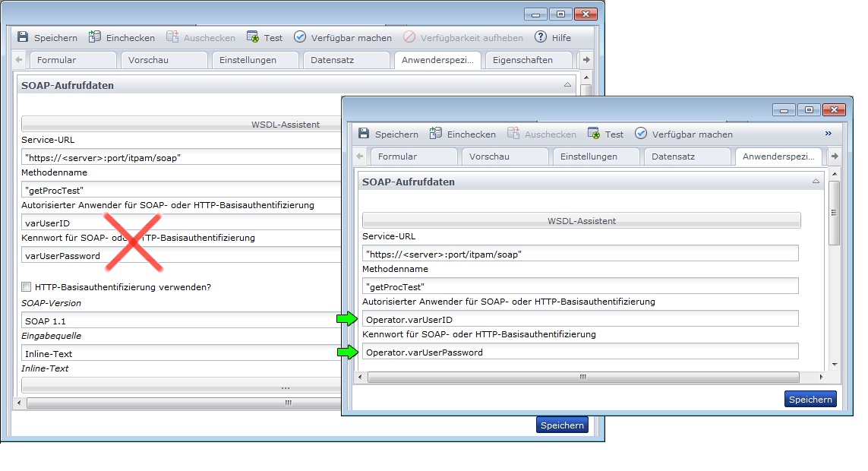
Task: Click Service-URL field in back window
Action: point(181,158)
